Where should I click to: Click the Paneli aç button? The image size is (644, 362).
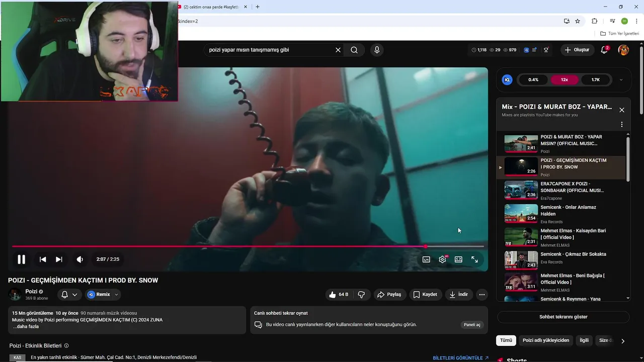point(472,325)
